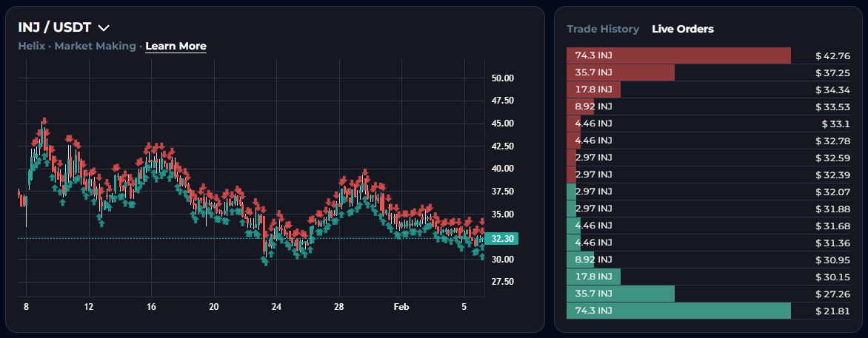Click the 32.30 current price label
The height and width of the screenshot is (338, 868).
(504, 239)
